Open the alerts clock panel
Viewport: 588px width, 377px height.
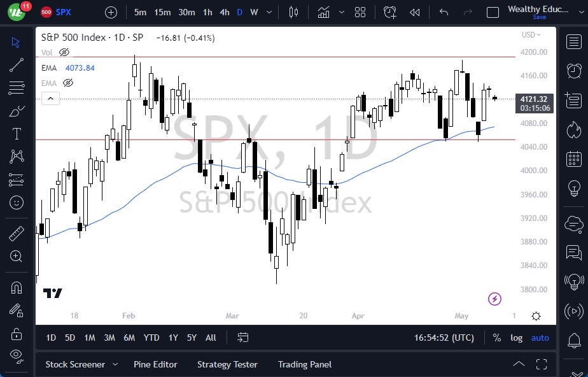[574, 71]
